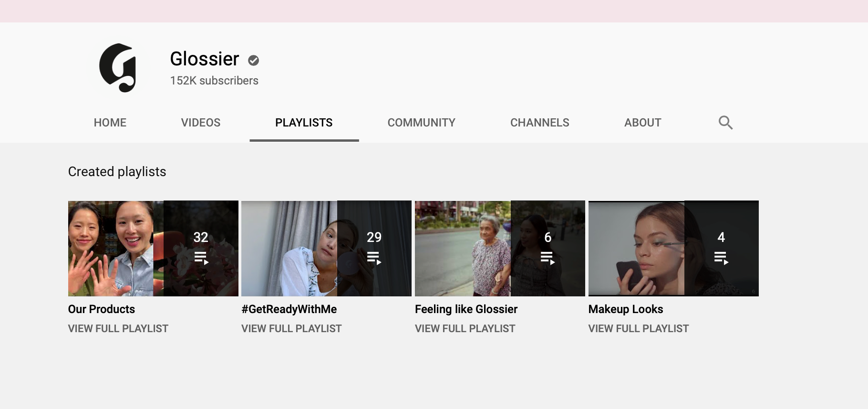Click the Glossier G logo avatar

pos(118,68)
